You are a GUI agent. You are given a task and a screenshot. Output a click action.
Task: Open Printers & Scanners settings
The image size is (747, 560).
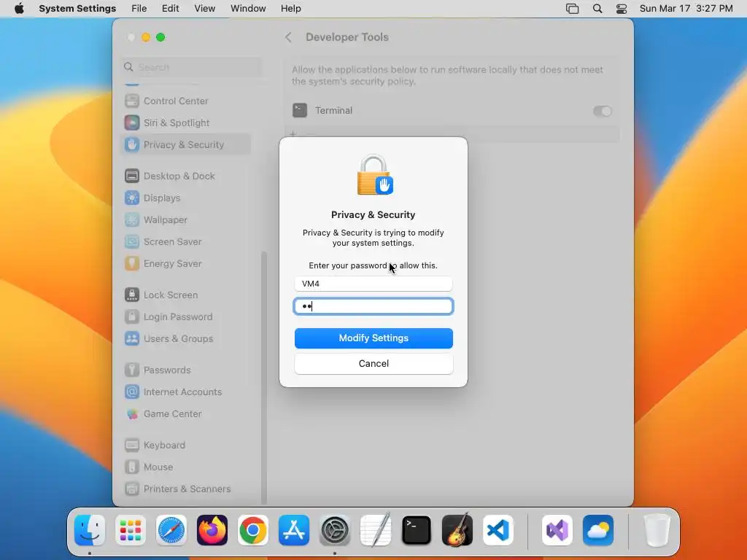point(185,489)
